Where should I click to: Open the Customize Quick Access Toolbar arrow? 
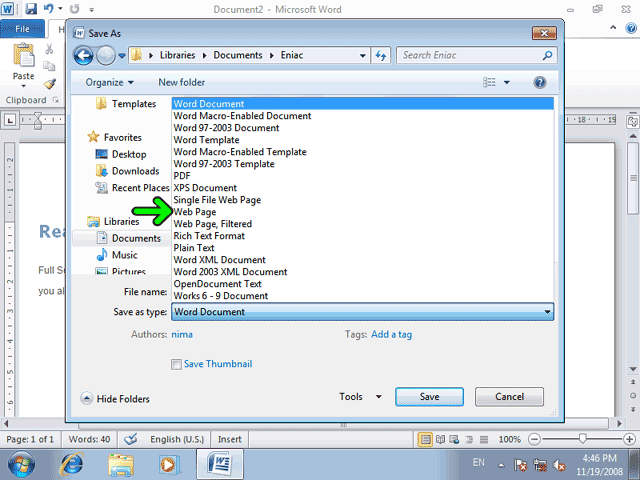coord(92,9)
